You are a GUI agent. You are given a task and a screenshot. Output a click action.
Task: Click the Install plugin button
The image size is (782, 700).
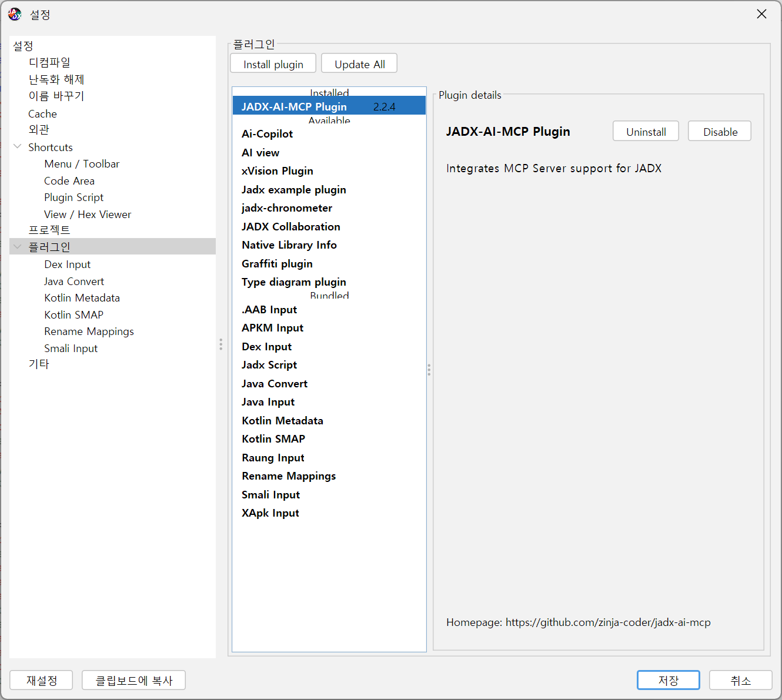(x=273, y=63)
